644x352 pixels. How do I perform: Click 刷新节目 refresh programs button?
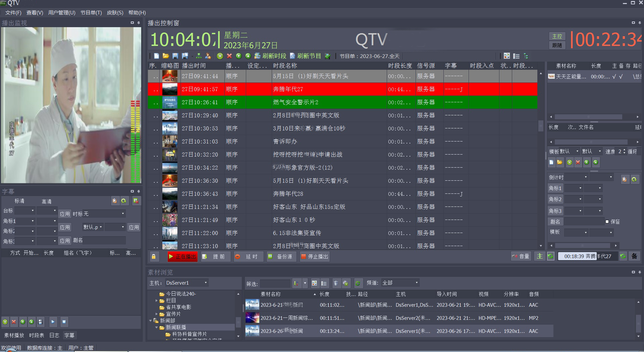[305, 56]
